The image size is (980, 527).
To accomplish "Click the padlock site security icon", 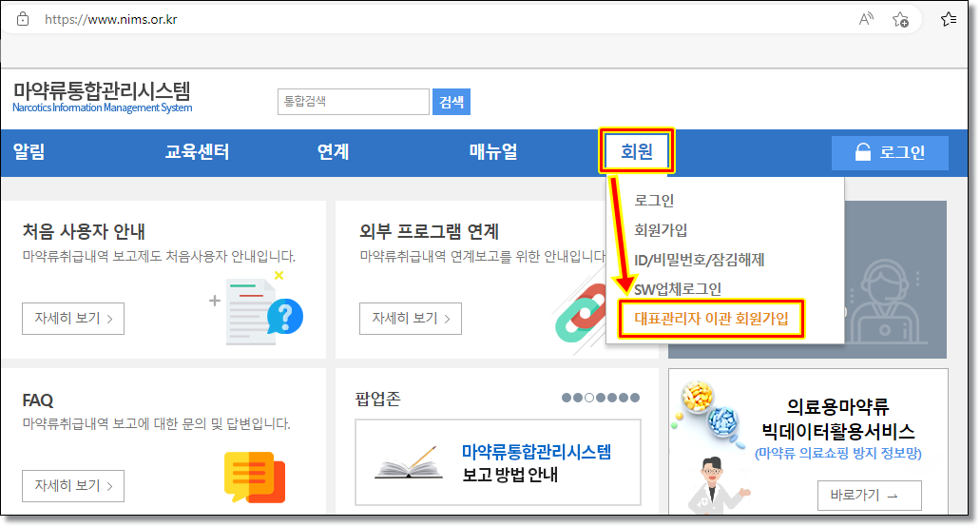I will [x=23, y=19].
